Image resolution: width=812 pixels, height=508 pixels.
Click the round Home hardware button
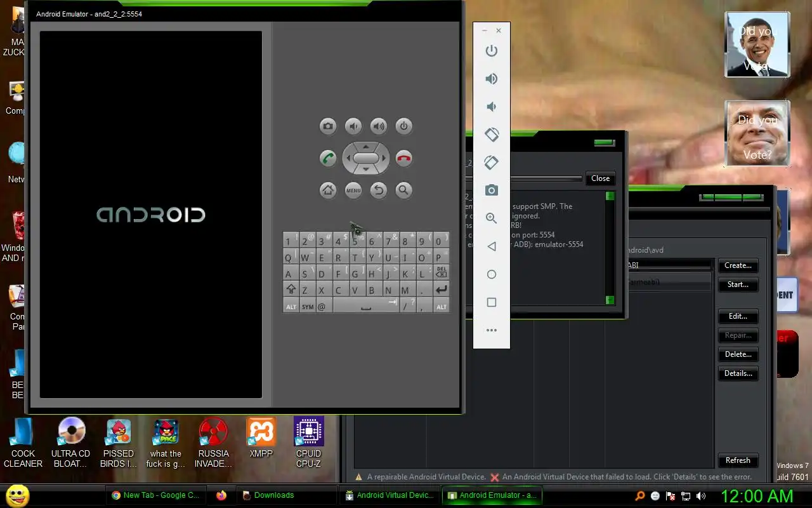328,190
